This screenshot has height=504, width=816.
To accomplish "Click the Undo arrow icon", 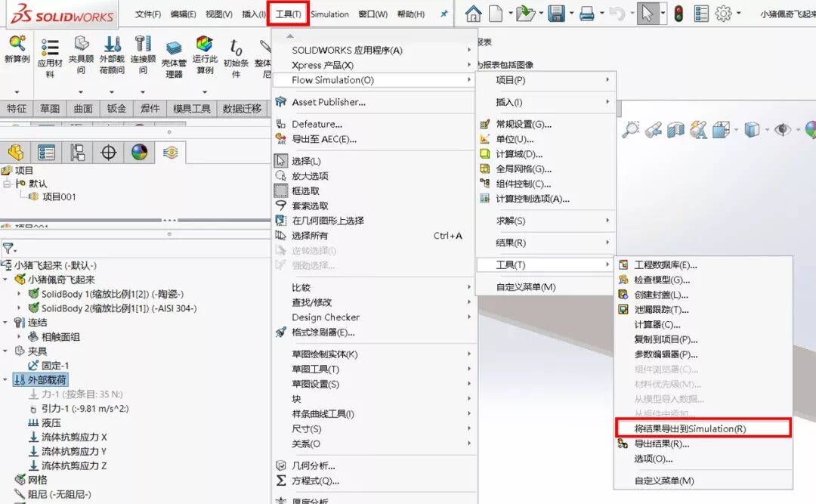I will 617,14.
